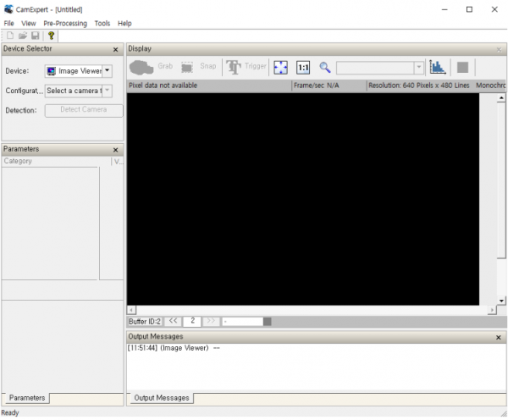
Task: Click the 'Frame/sec N/A' status text
Action: pyautogui.click(x=316, y=86)
